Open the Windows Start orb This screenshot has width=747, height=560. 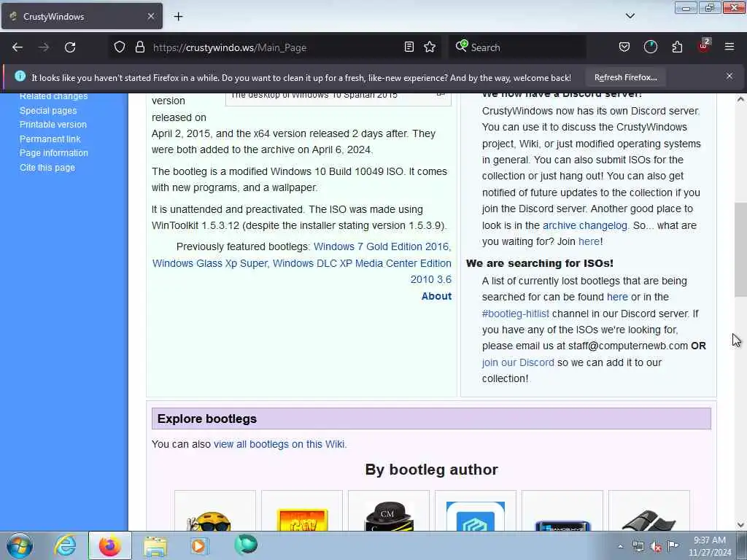point(20,545)
